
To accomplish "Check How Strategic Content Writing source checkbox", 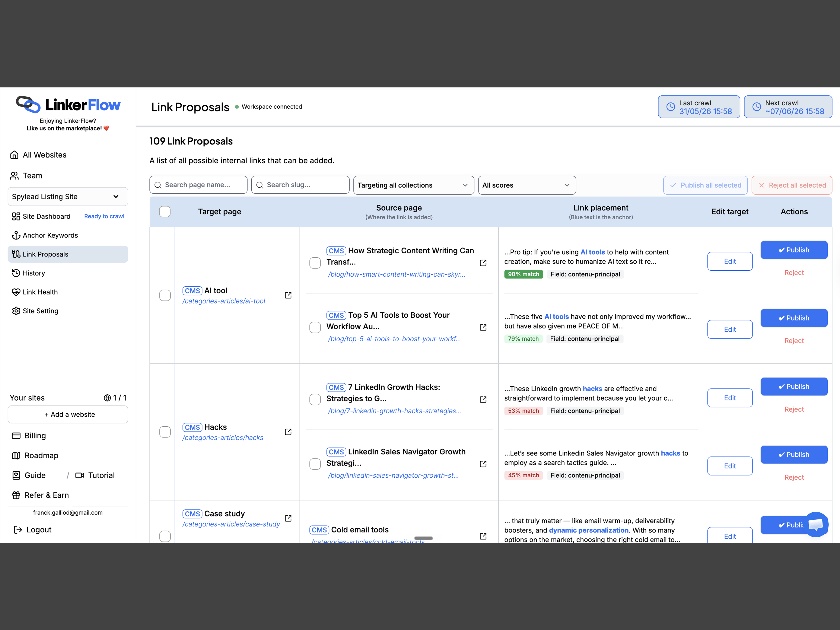I will (x=315, y=263).
